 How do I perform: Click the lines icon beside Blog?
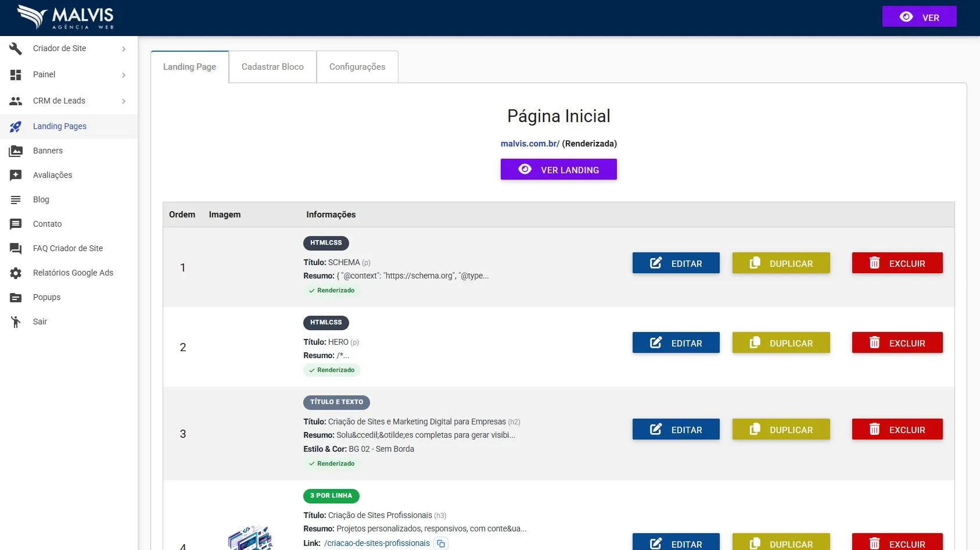click(x=16, y=200)
